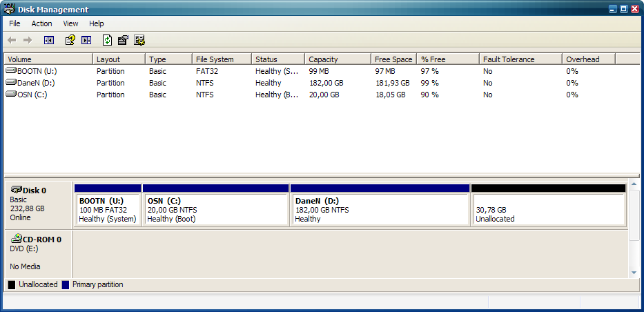The width and height of the screenshot is (644, 312).
Task: Maximize the Disk Management window
Action: pyautogui.click(x=624, y=9)
